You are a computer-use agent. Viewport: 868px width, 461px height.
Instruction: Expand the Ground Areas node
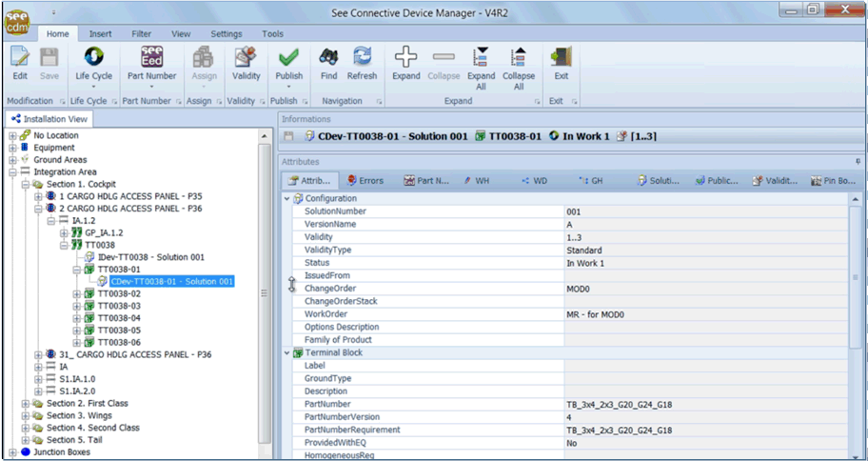[12, 160]
